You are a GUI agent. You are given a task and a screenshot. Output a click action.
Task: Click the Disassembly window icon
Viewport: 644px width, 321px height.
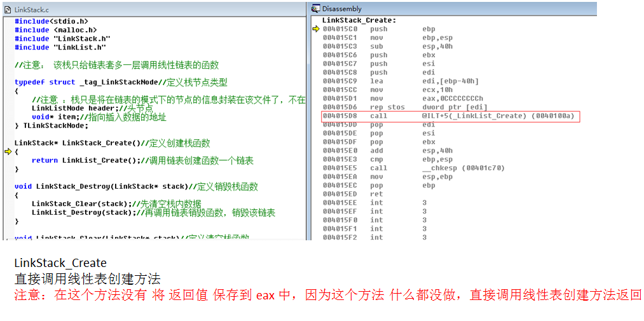[x=316, y=8]
